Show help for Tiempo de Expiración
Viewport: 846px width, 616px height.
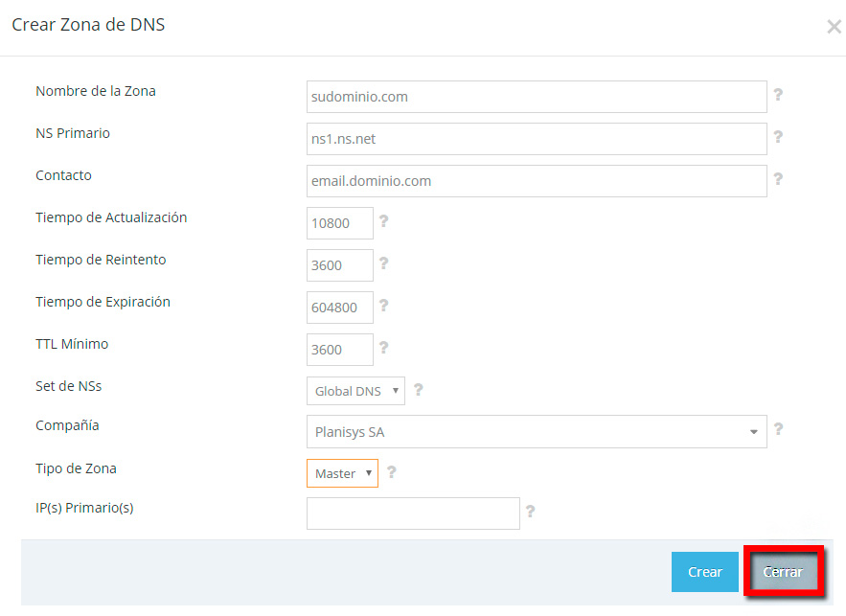pos(383,305)
